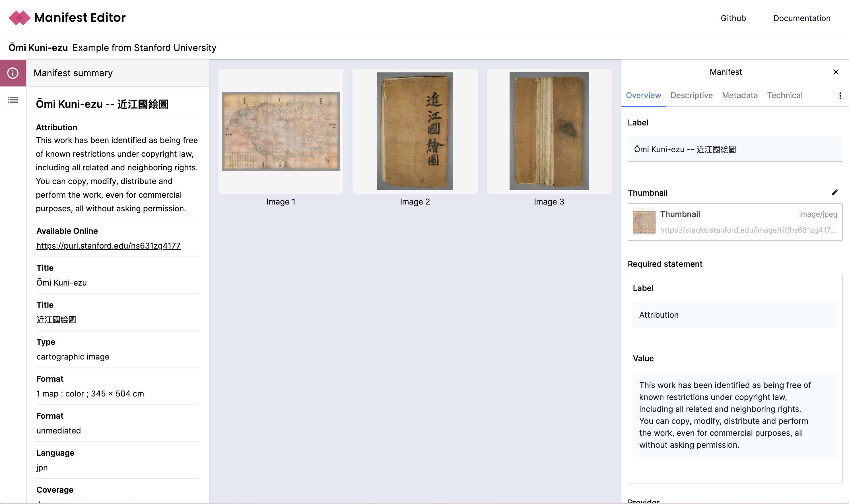This screenshot has width=849, height=504.
Task: Switch to the Descriptive tab
Action: tap(691, 96)
